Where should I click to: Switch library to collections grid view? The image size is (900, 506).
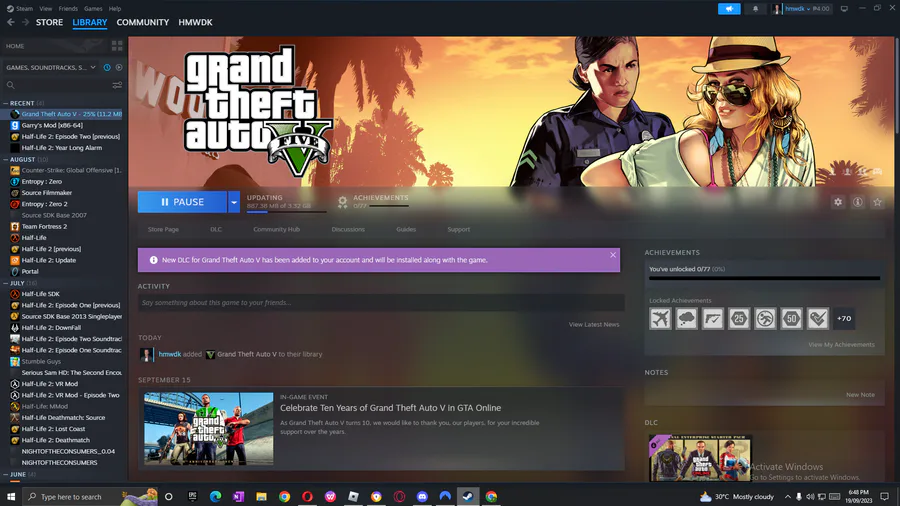coord(117,46)
